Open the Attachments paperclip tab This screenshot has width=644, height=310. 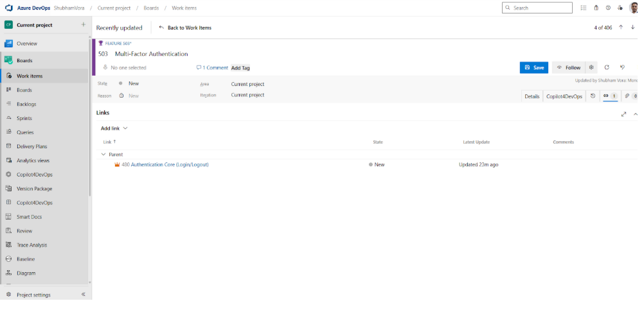click(x=629, y=96)
